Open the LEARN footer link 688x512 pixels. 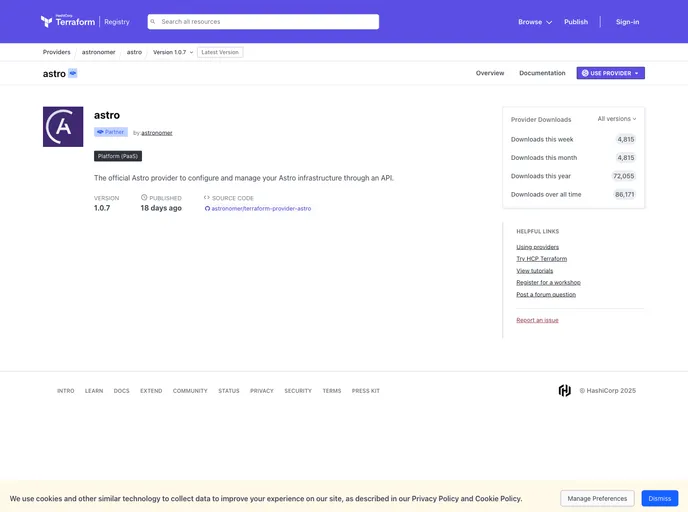(94, 391)
